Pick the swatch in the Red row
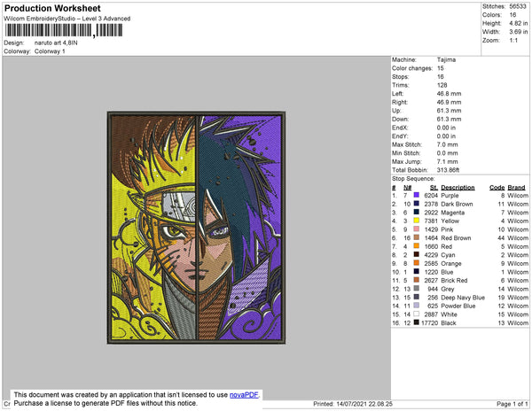The height and width of the screenshot is (411, 532). pyautogui.click(x=417, y=246)
